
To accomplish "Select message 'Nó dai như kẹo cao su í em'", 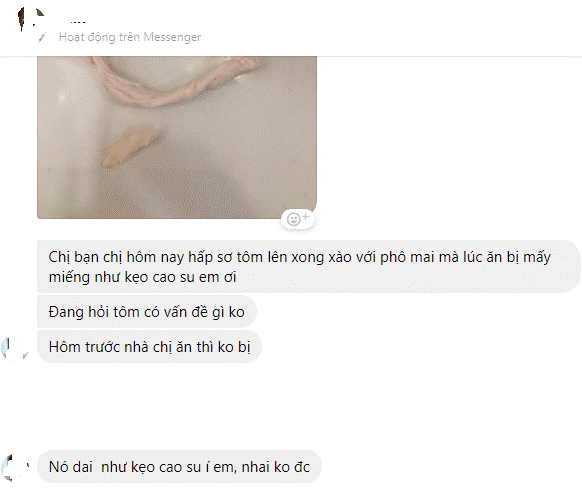I will [x=179, y=467].
